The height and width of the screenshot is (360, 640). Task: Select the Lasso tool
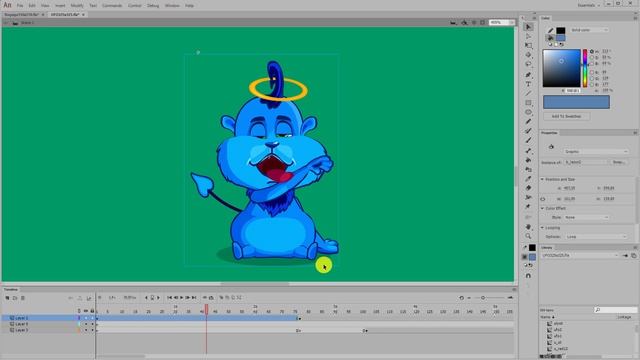pyautogui.click(x=528, y=64)
